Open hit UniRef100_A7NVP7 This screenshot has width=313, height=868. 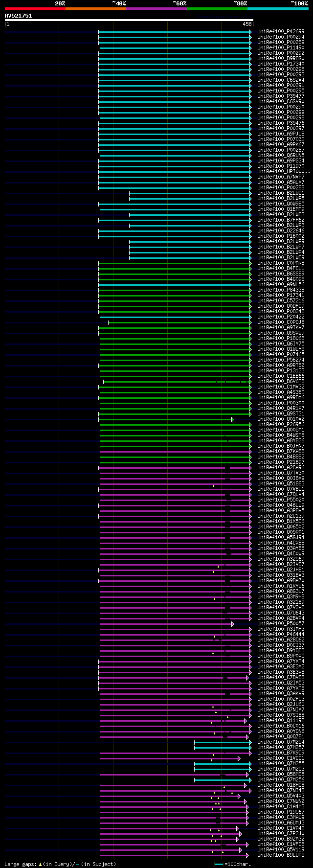click(281, 177)
